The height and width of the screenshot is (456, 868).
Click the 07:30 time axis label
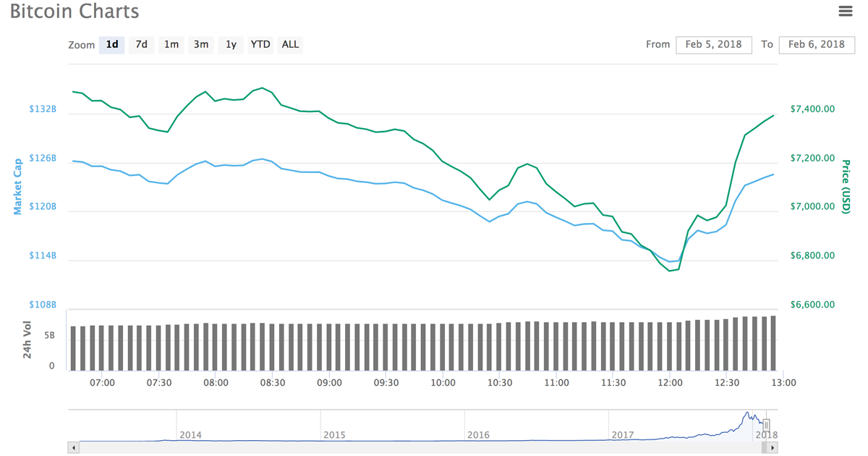159,383
